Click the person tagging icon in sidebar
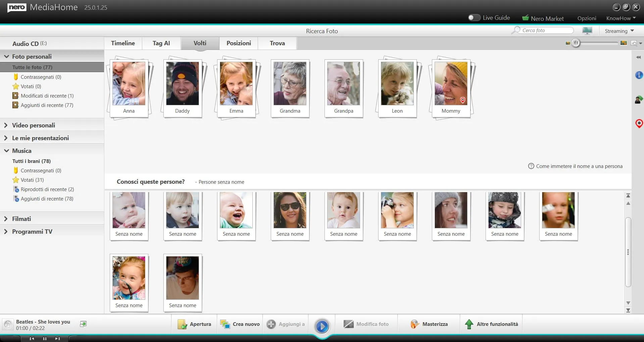644x342 pixels. 639,100
